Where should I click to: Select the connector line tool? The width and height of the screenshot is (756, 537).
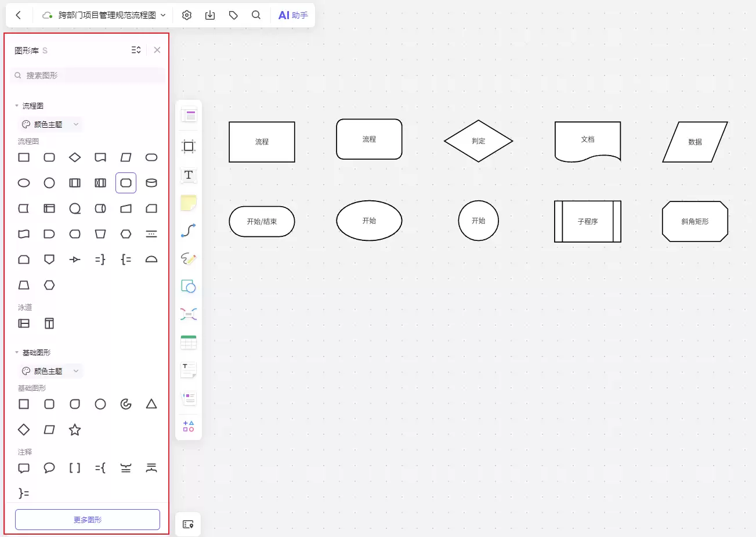coord(189,230)
